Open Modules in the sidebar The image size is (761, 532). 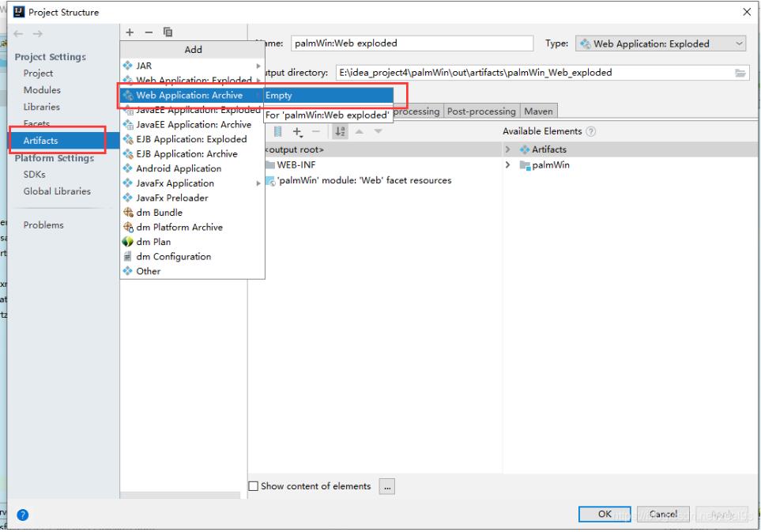point(42,90)
